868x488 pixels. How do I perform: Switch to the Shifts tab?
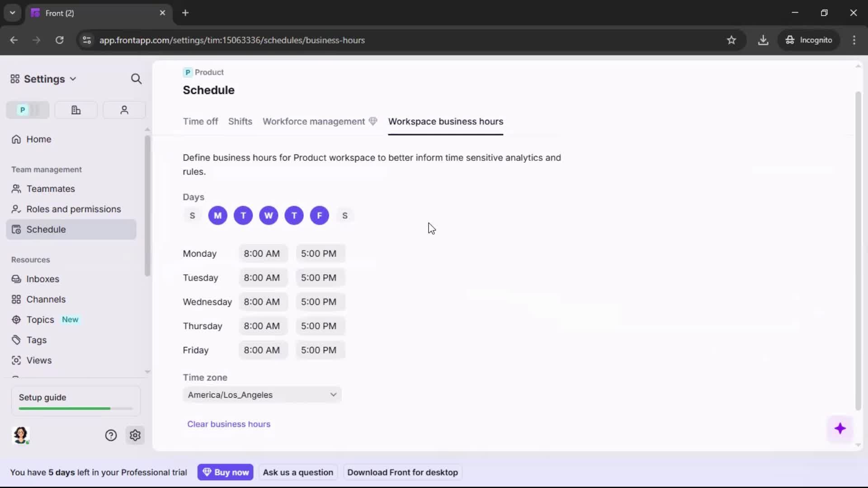click(240, 122)
